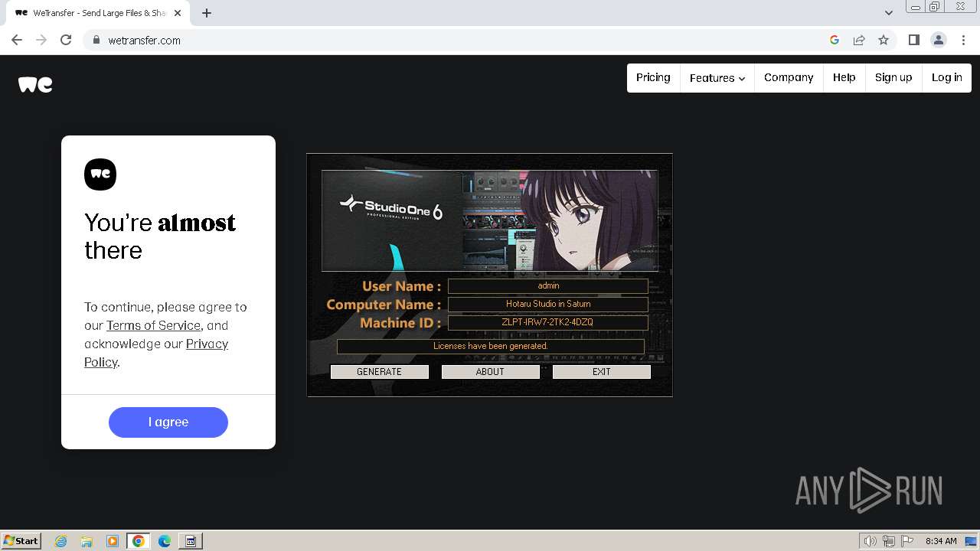Go back with the browser back arrow
Image resolution: width=980 pixels, height=551 pixels.
[17, 40]
